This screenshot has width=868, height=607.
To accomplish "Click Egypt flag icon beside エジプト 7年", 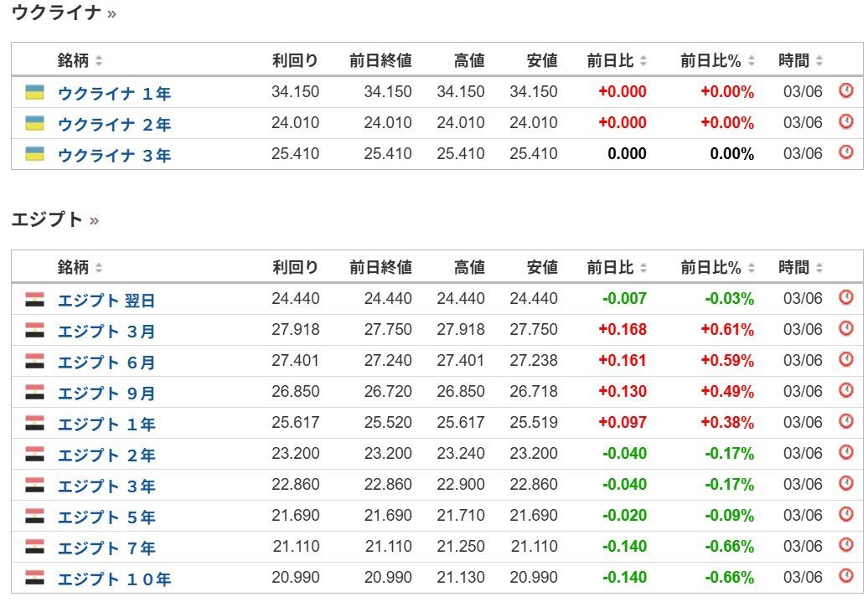I will pyautogui.click(x=34, y=547).
